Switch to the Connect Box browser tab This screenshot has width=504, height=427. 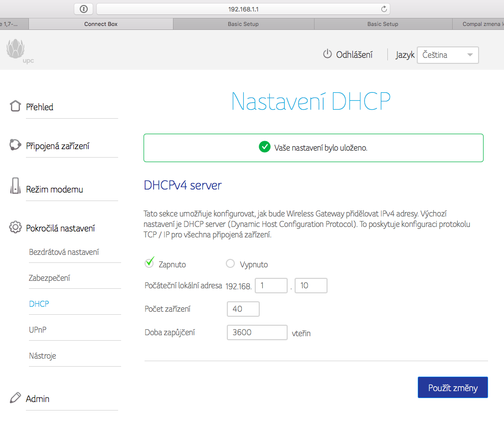point(101,24)
